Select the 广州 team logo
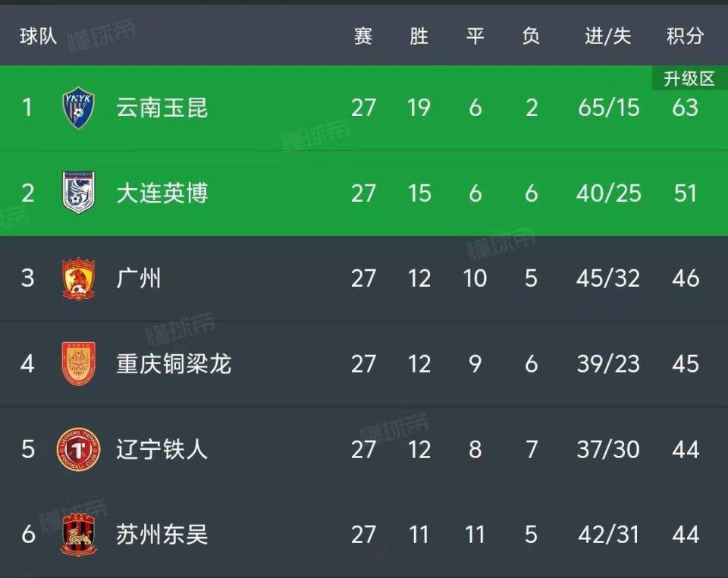This screenshot has width=728, height=578. (78, 278)
